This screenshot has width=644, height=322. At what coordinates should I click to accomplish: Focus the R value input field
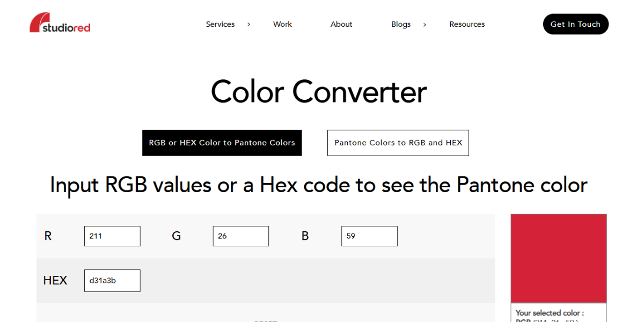112,236
